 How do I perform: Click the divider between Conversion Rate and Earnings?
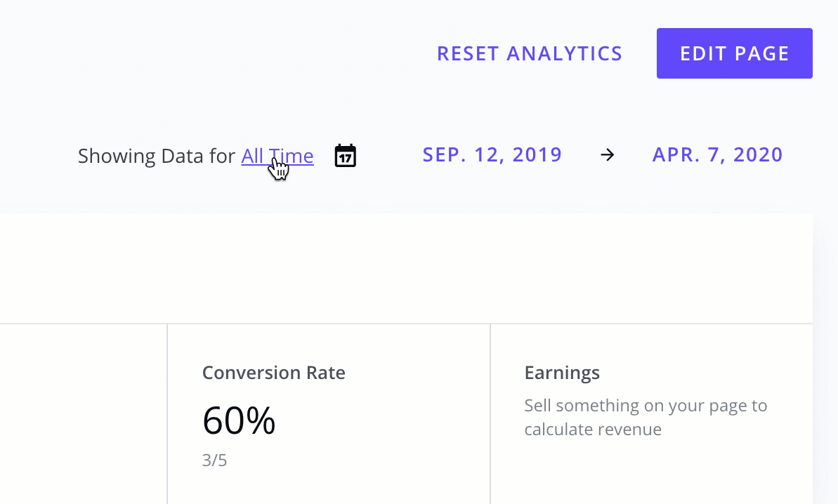click(490, 413)
